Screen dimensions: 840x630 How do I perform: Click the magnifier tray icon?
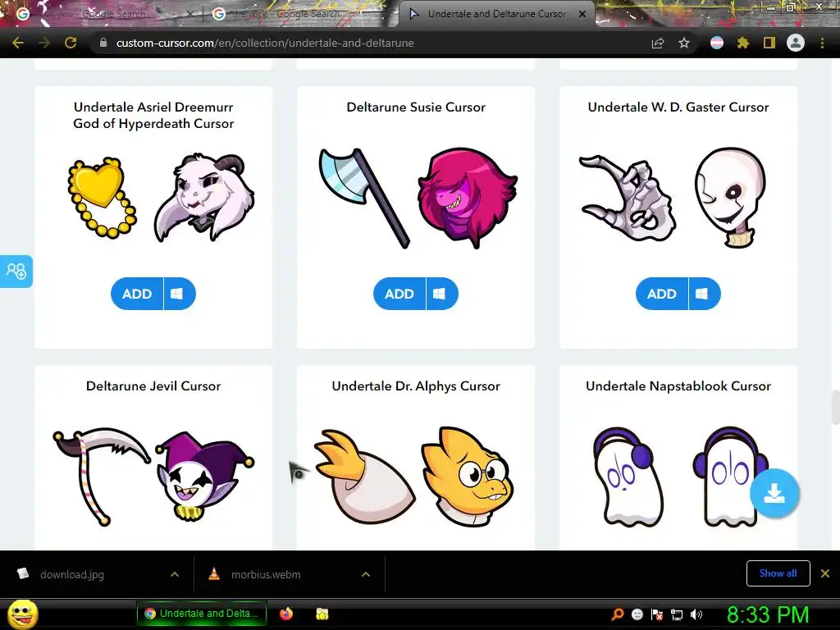618,614
